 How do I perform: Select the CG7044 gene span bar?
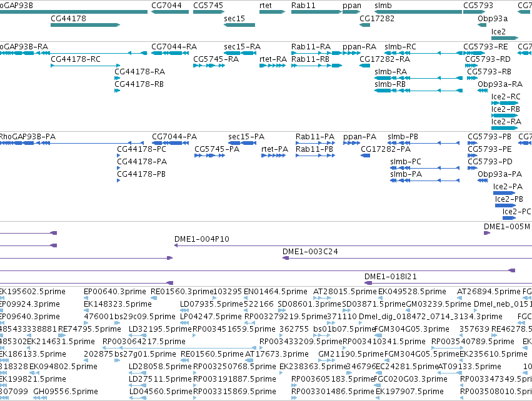(x=170, y=12)
